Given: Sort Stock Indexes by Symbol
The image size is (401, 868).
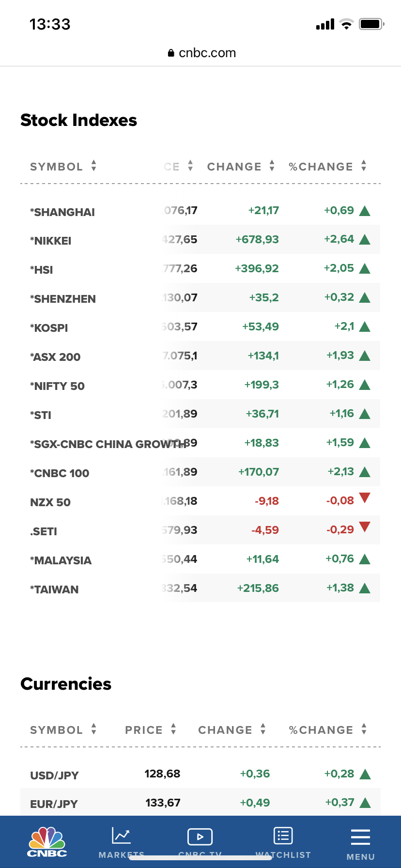Looking at the screenshot, I should click(63, 167).
